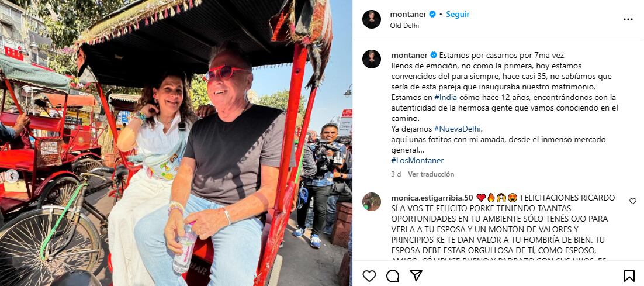Image resolution: width=644 pixels, height=286 pixels.
Task: Share the post via paper plane icon
Action: [x=416, y=275]
